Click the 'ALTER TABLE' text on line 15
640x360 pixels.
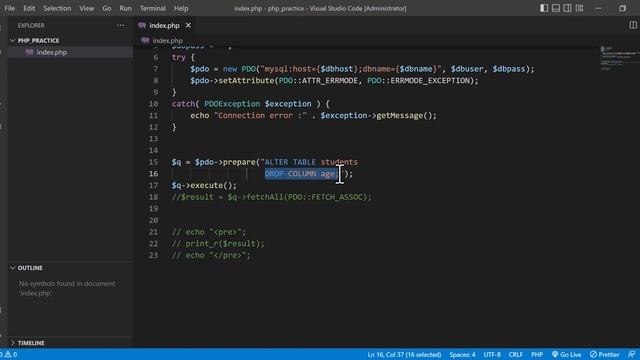pos(290,162)
